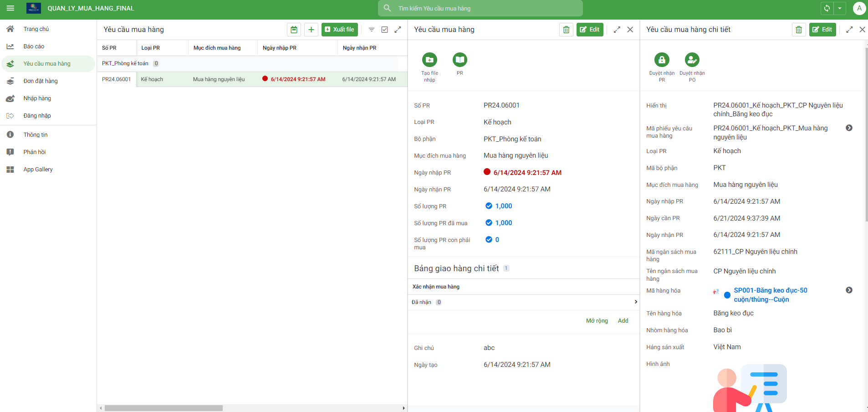The image size is (868, 412).
Task: Open the 'Mã phiếu yêu cầu mua hàng' reference arrow
Action: pyautogui.click(x=849, y=128)
